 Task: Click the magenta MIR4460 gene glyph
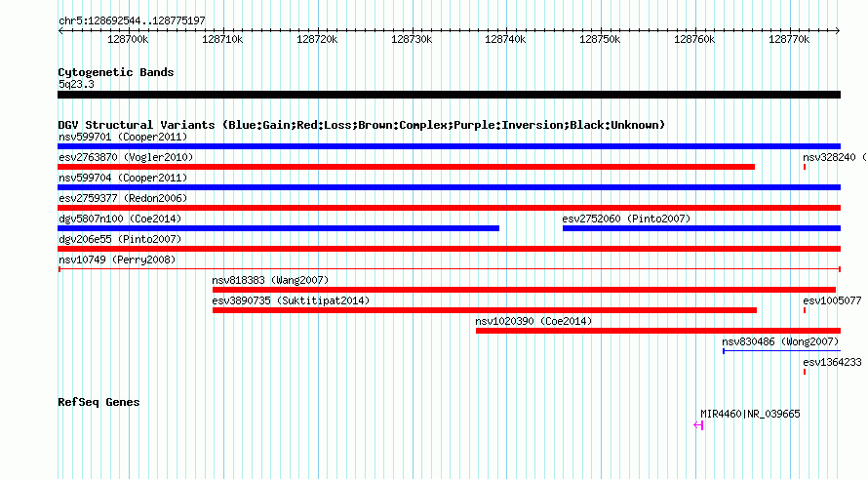pos(698,425)
